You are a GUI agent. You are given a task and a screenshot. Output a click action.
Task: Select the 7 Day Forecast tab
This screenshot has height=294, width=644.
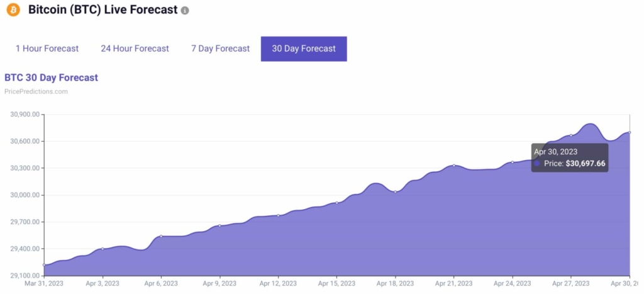click(220, 48)
